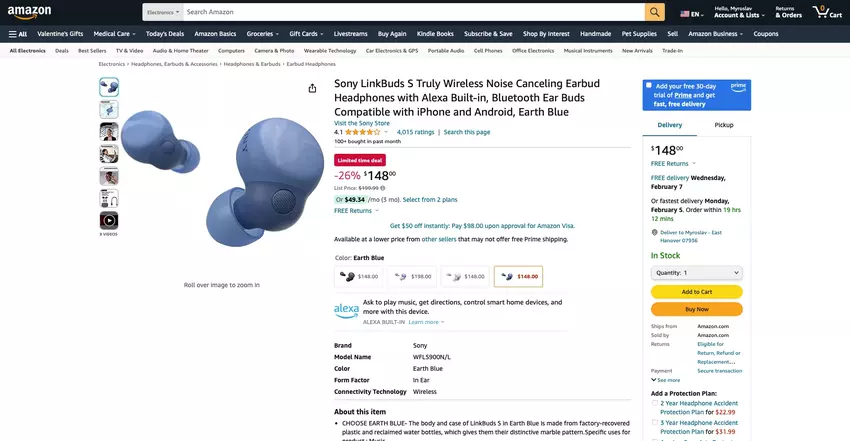The image size is (850, 441).
Task: Click the share icon above product image
Action: pos(312,88)
